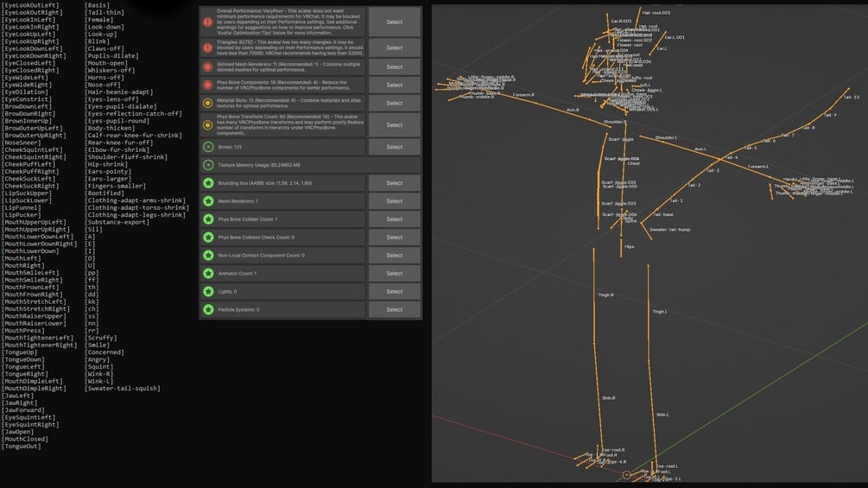
Task: Click Select button next to Animator Count
Action: [x=395, y=273]
